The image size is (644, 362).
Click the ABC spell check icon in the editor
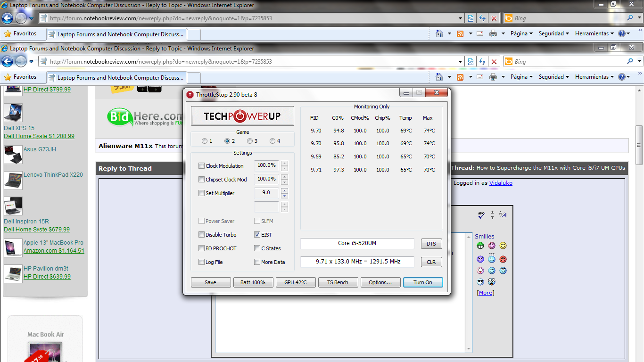(x=481, y=214)
